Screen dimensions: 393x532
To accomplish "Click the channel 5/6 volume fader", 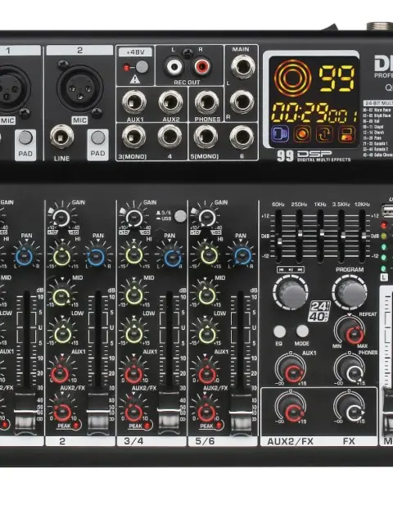I will 241,413.
